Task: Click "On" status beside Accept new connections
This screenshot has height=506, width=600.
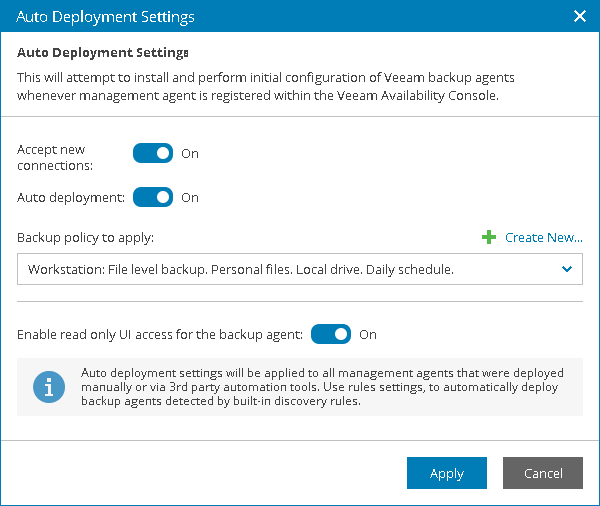Action: coord(190,154)
